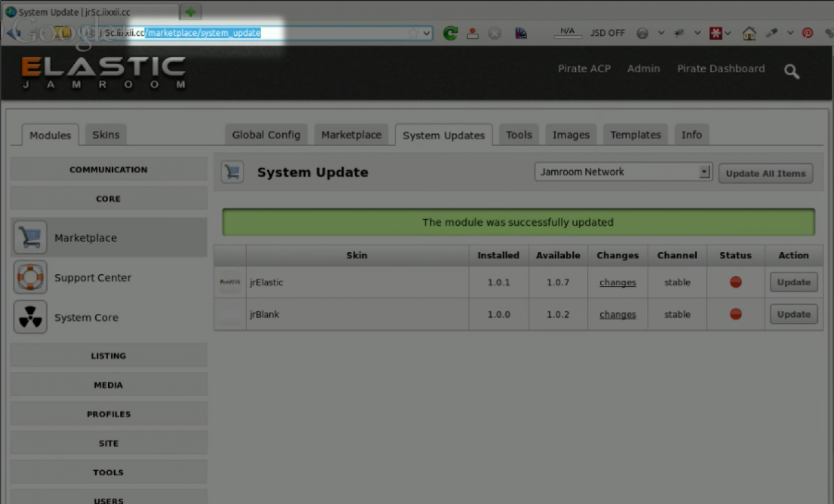Open a new tab with green plus

(x=190, y=12)
